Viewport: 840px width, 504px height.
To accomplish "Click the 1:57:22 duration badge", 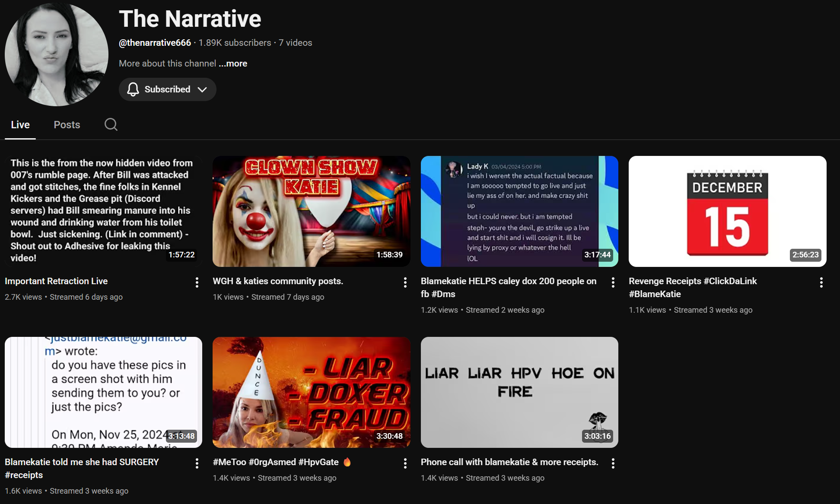I will 181,255.
